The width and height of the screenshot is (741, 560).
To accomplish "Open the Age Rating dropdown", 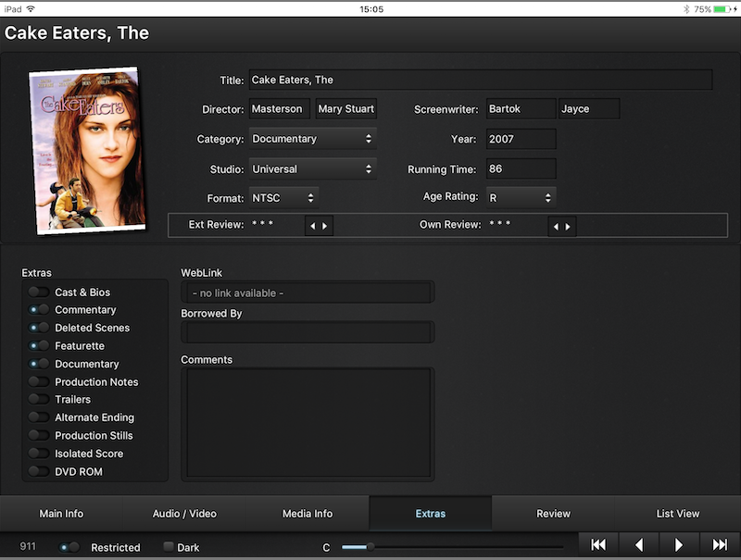I will [x=521, y=197].
